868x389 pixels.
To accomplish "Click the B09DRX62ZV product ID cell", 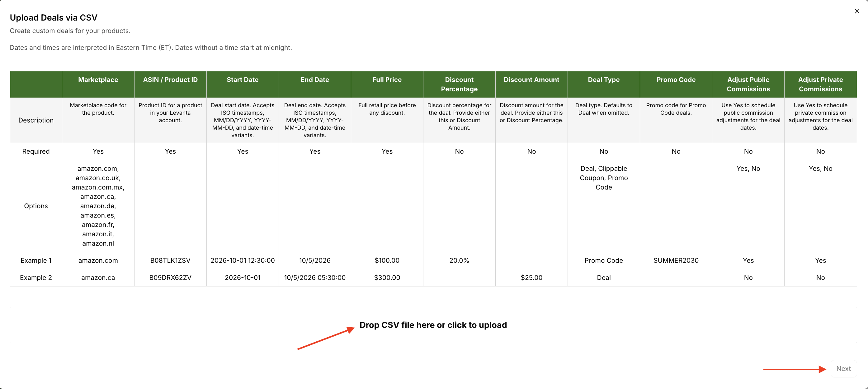I will pyautogui.click(x=170, y=278).
